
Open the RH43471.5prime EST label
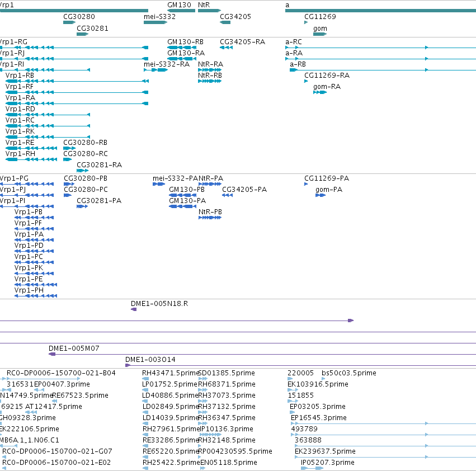pyautogui.click(x=170, y=373)
